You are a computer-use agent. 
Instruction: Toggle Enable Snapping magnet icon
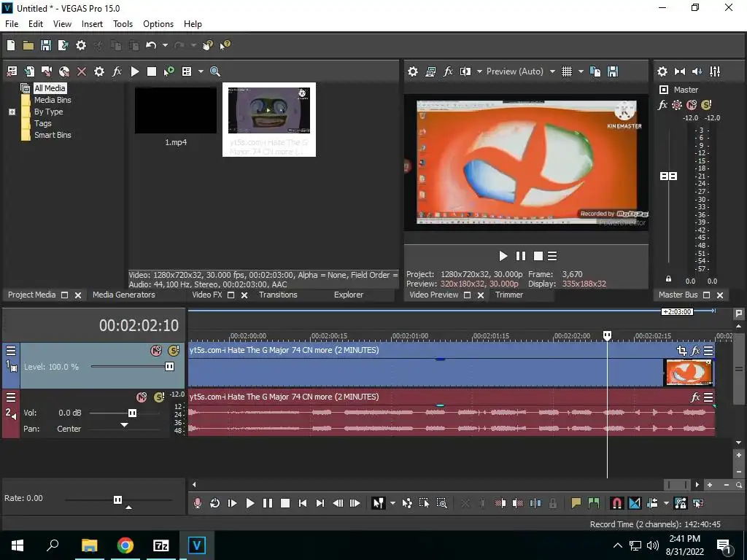pyautogui.click(x=616, y=503)
